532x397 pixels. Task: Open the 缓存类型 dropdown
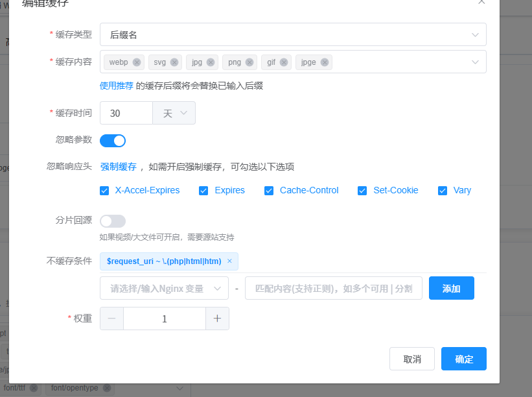click(293, 35)
